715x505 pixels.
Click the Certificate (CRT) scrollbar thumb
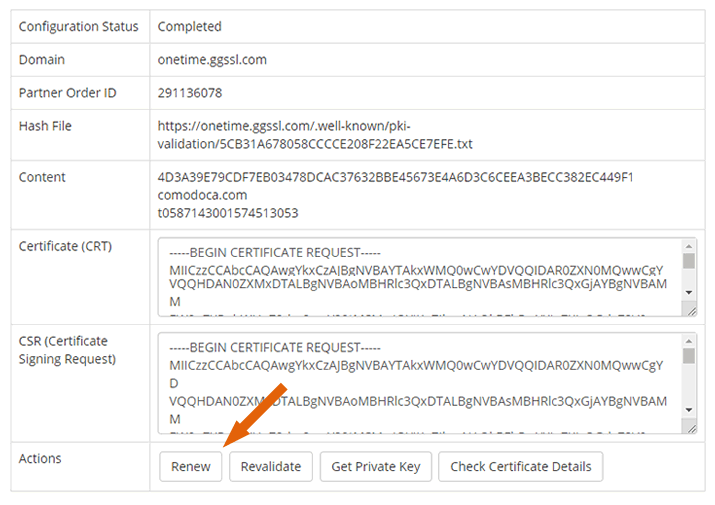689,261
